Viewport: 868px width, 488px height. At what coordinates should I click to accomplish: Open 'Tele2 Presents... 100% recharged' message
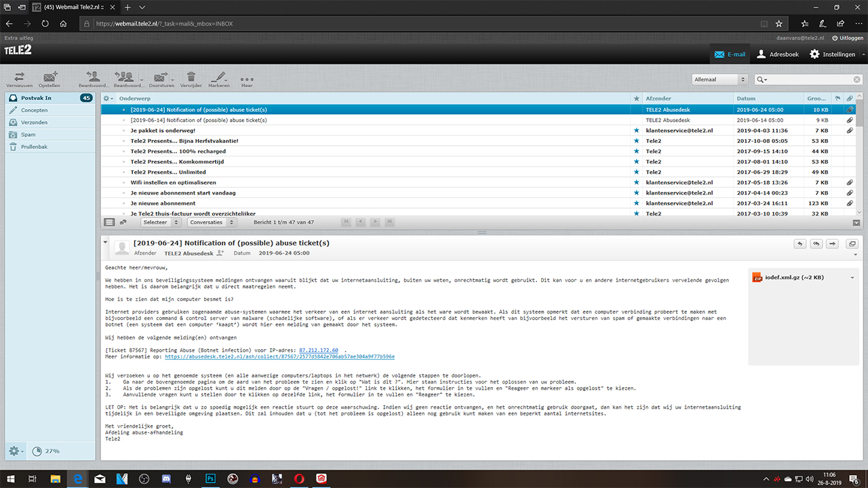478,151
